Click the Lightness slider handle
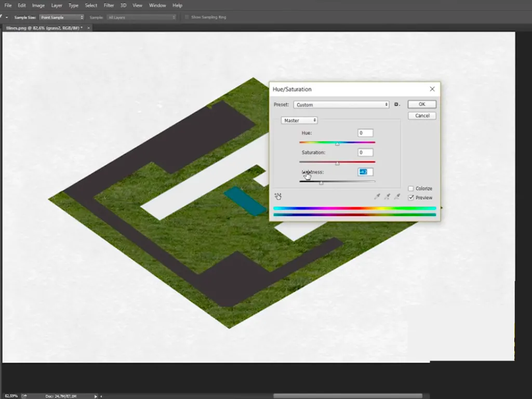Viewport: 532px width, 399px height. pos(321,183)
